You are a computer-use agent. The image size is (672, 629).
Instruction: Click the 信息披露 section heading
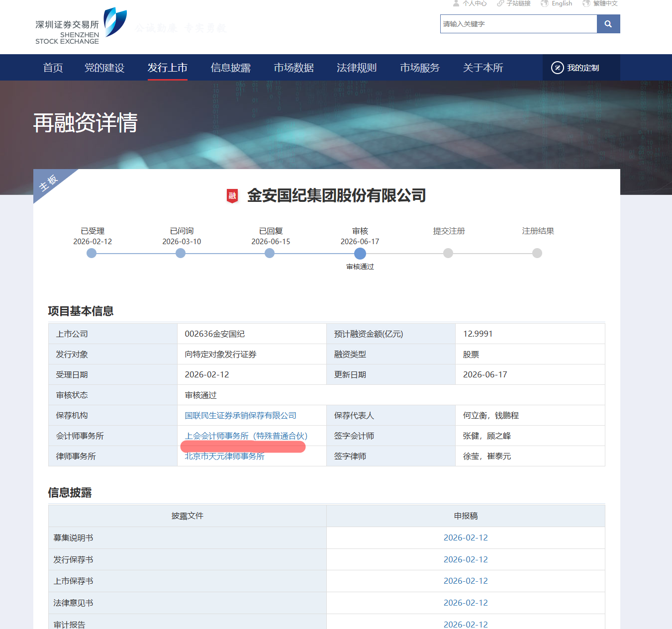click(x=70, y=493)
